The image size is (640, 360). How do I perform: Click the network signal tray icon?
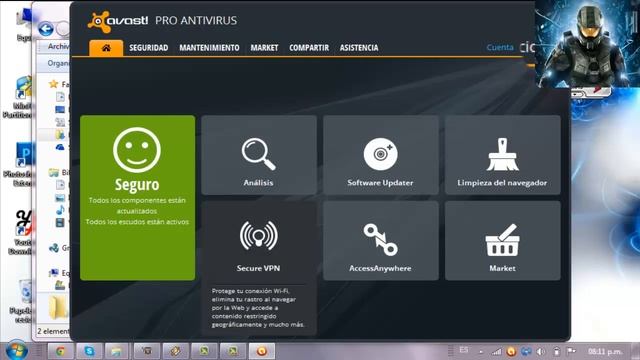pyautogui.click(x=496, y=351)
